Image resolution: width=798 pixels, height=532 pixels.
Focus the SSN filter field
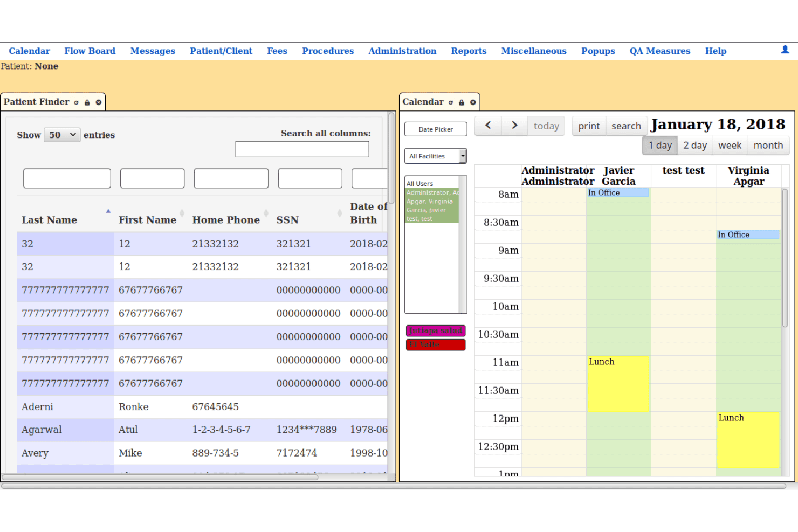point(310,178)
